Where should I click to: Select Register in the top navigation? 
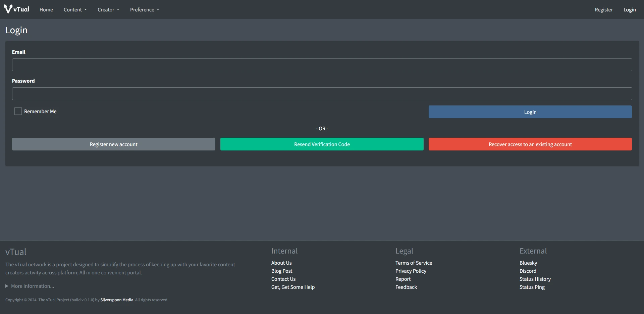pyautogui.click(x=603, y=10)
